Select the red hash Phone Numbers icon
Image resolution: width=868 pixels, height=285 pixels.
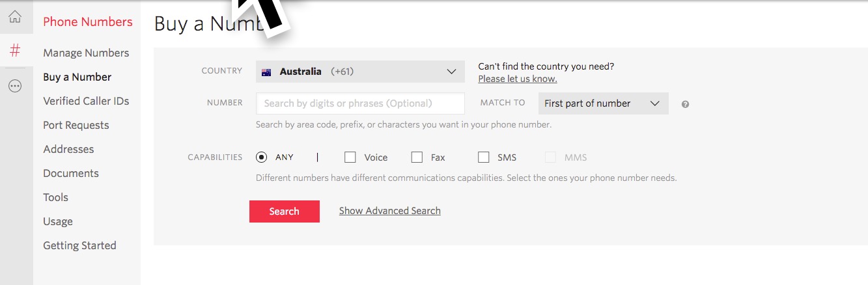click(15, 50)
